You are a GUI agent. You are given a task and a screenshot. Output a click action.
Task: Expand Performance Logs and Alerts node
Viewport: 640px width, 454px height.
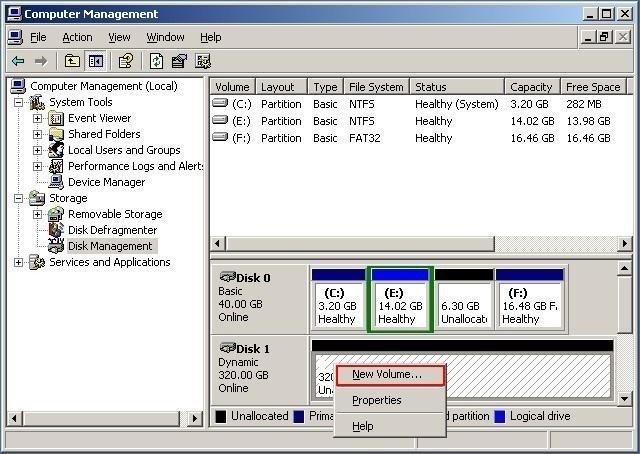pos(37,166)
